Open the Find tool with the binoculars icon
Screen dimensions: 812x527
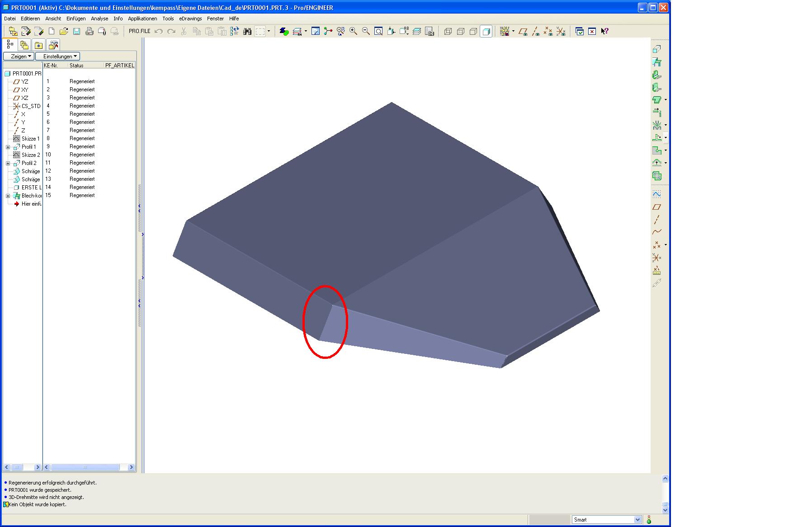pyautogui.click(x=247, y=31)
